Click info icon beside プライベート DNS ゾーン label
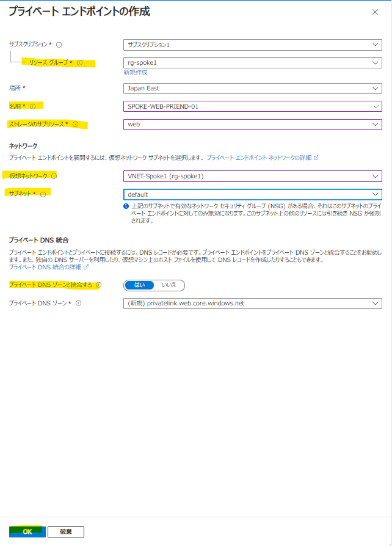Screen dimensions: 392x546 pos(79,304)
